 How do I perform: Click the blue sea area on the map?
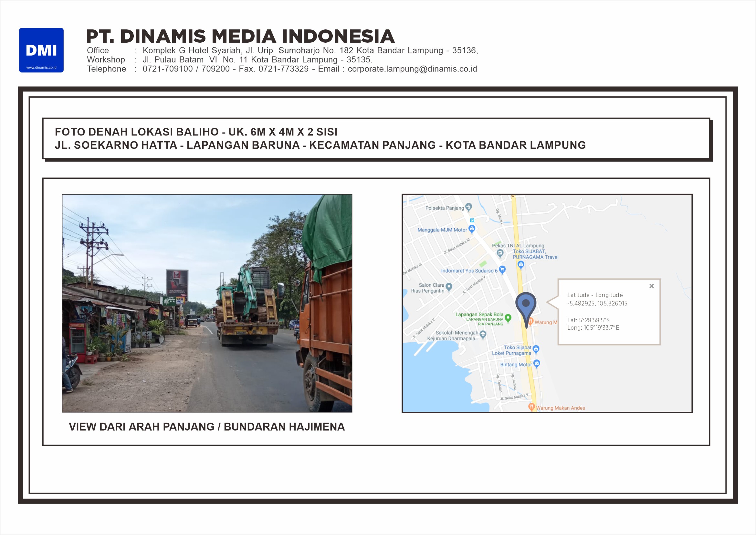435,379
